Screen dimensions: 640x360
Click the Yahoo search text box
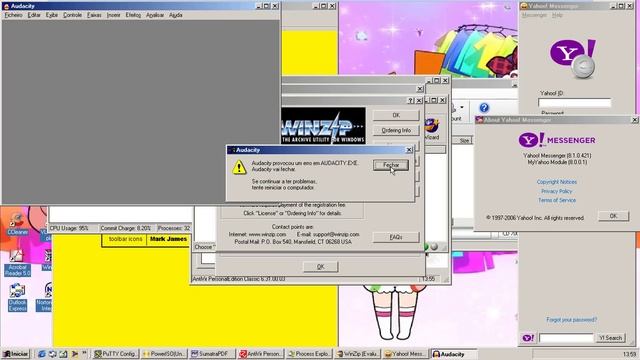pyautogui.click(x=566, y=338)
